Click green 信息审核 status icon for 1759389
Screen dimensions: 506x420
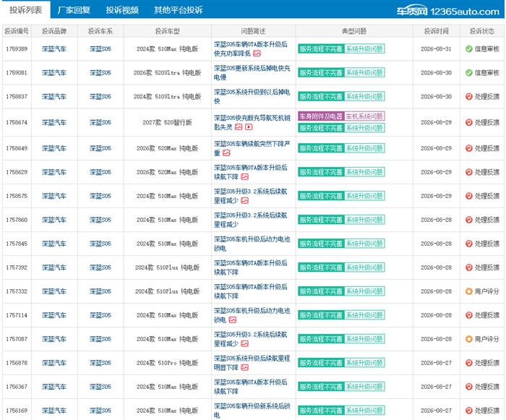[x=469, y=49]
